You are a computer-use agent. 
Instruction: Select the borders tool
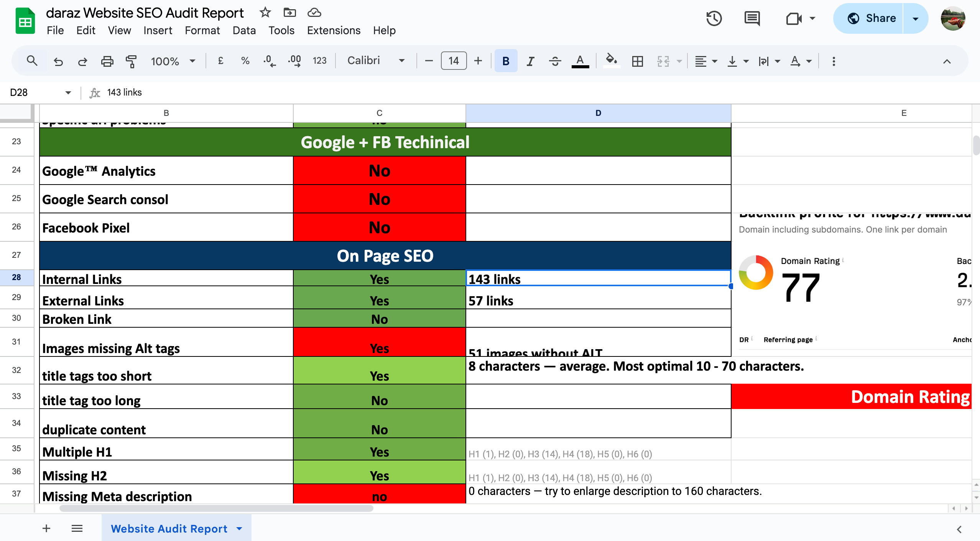tap(636, 61)
